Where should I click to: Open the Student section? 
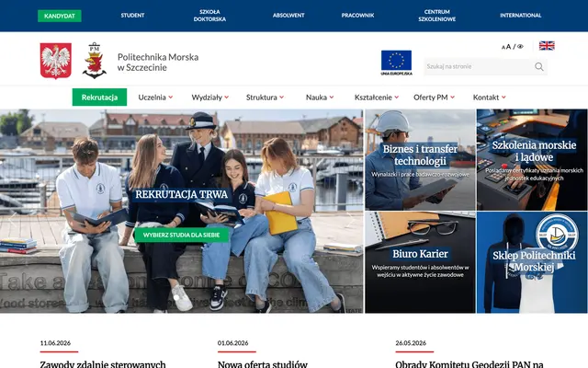132,16
